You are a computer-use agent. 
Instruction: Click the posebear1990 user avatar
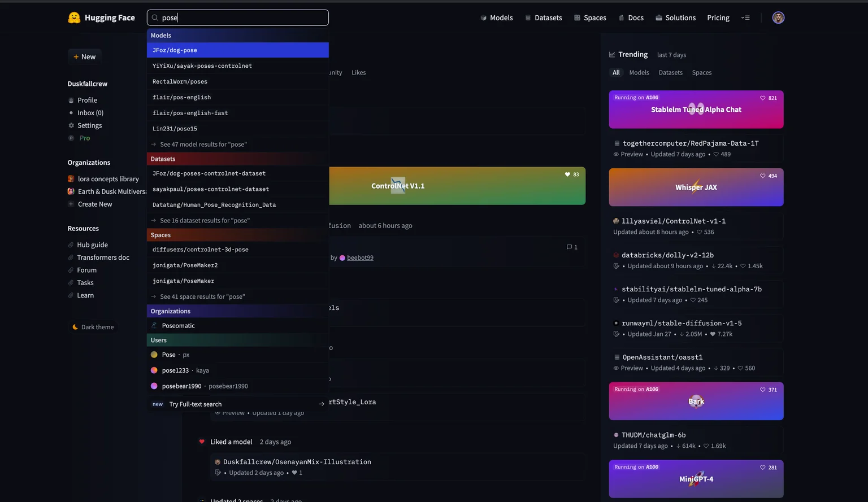154,386
